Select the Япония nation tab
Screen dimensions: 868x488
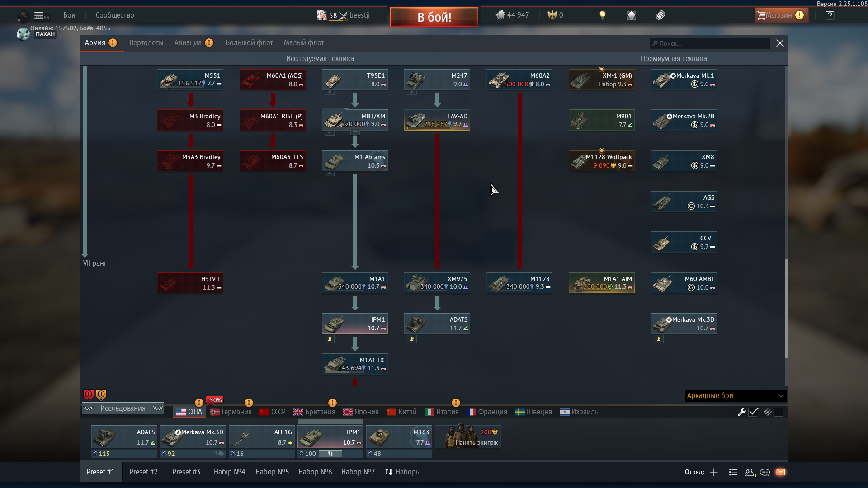[x=361, y=412]
